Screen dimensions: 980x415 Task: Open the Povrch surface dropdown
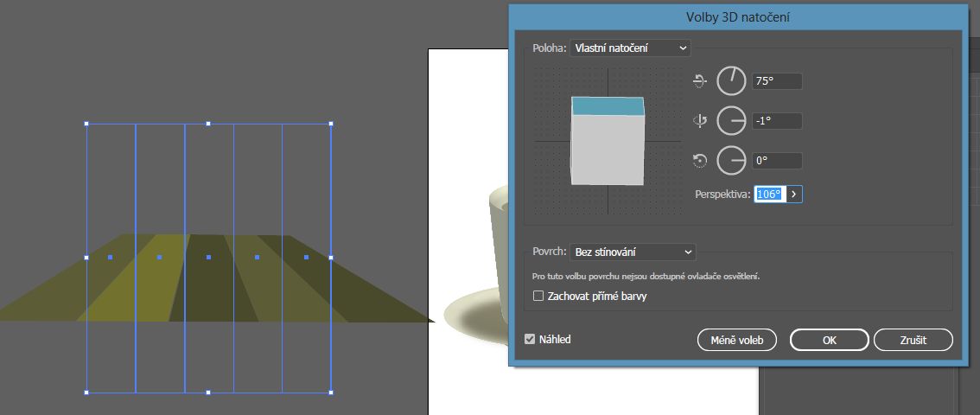click(632, 252)
